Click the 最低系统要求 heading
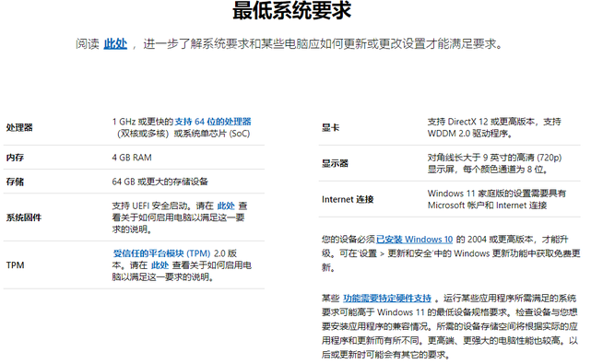This screenshot has width=591, height=364. point(291,10)
